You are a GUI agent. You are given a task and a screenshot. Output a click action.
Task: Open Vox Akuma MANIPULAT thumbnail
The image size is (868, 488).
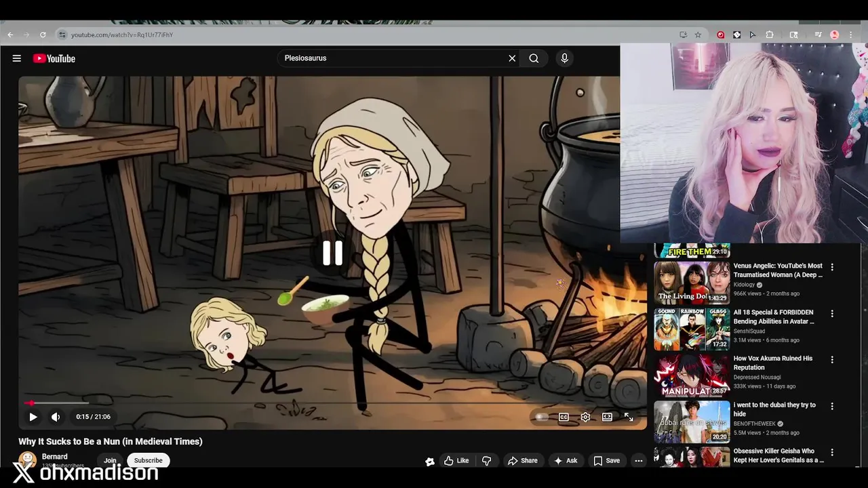(x=692, y=375)
